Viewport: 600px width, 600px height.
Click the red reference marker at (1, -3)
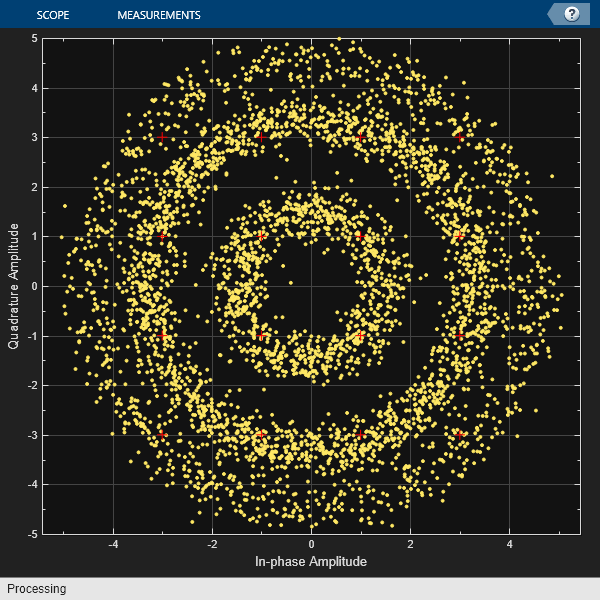click(360, 435)
